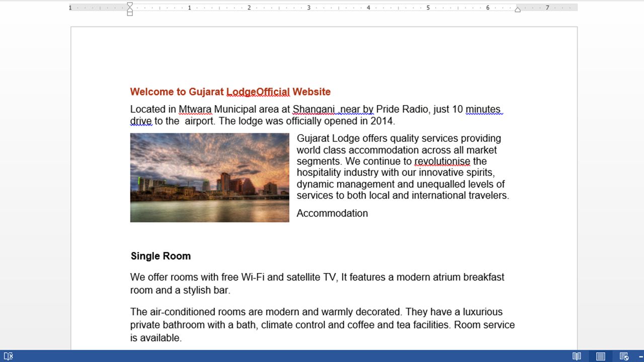The height and width of the screenshot is (362, 644).
Task: Open the spelling and proofing errors icon
Action: coord(8,356)
